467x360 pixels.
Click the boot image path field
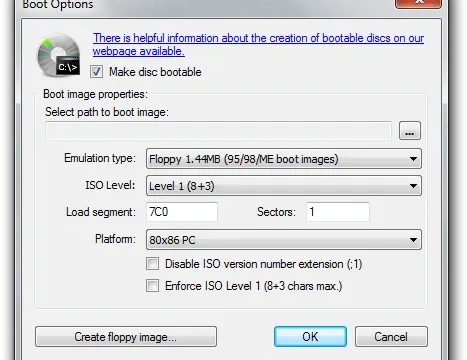pyautogui.click(x=218, y=131)
